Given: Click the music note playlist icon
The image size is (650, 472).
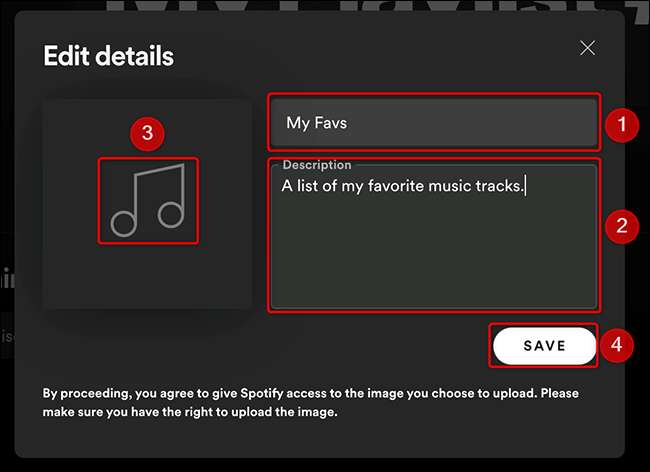Looking at the screenshot, I should (x=147, y=200).
